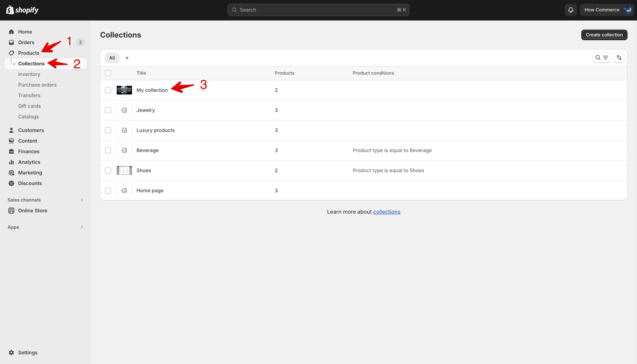Click the Marketing target icon

tap(11, 173)
